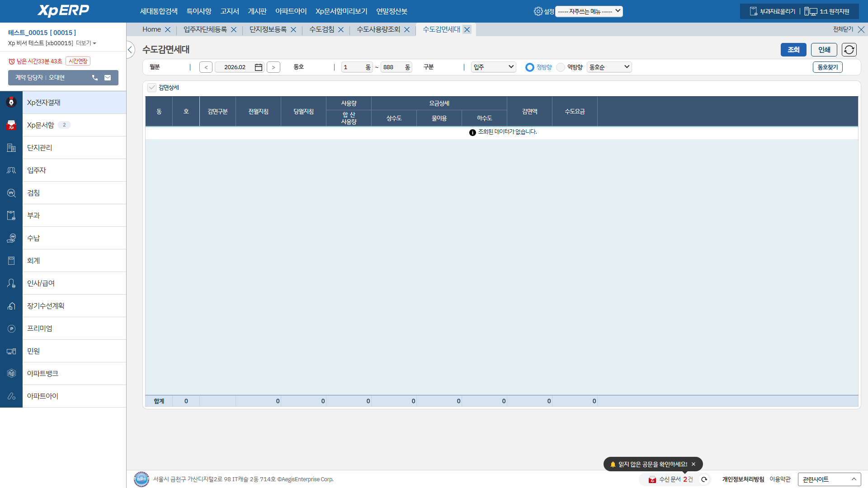The image size is (868, 488).
Task: Click the refresh icon beside 인쇄 button
Action: (x=849, y=50)
